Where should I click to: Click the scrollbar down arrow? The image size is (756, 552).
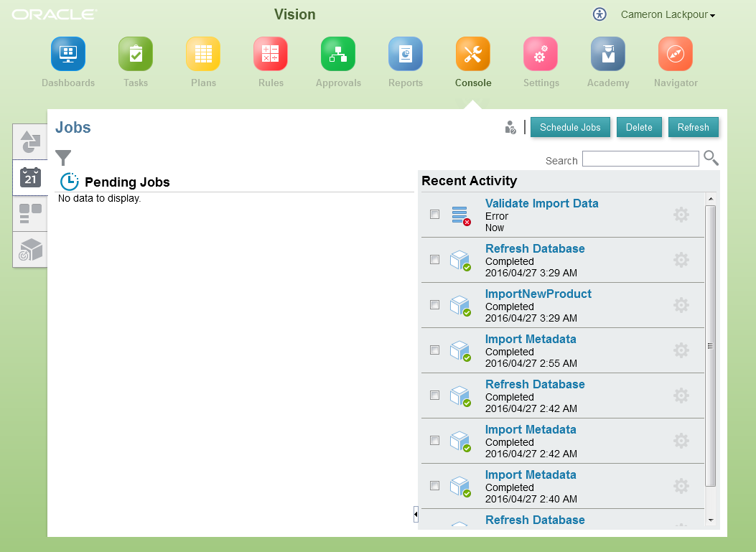point(710,520)
